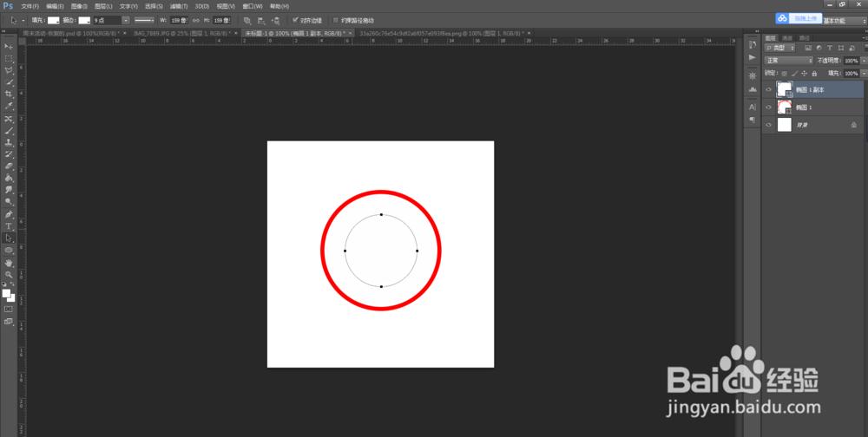Screen dimensions: 868x437
Task: Select the Horizontal Type tool
Action: pos(9,226)
